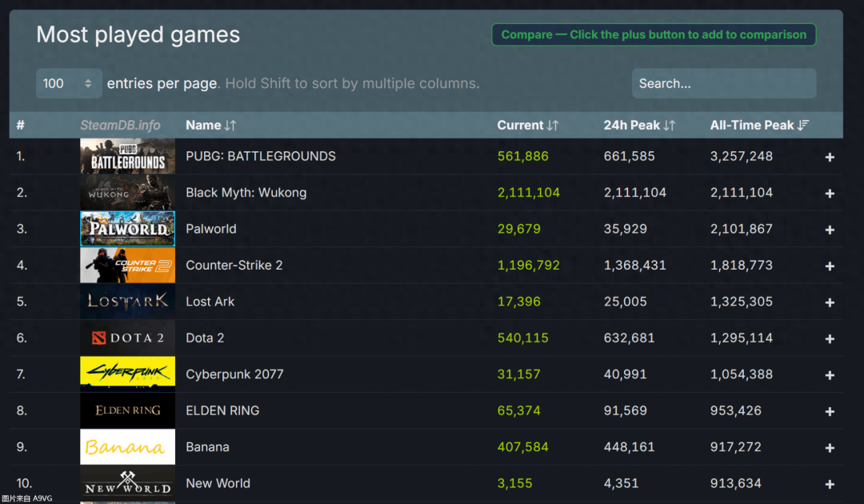The width and height of the screenshot is (864, 504).
Task: Open the New World game link
Action: pyautogui.click(x=218, y=483)
